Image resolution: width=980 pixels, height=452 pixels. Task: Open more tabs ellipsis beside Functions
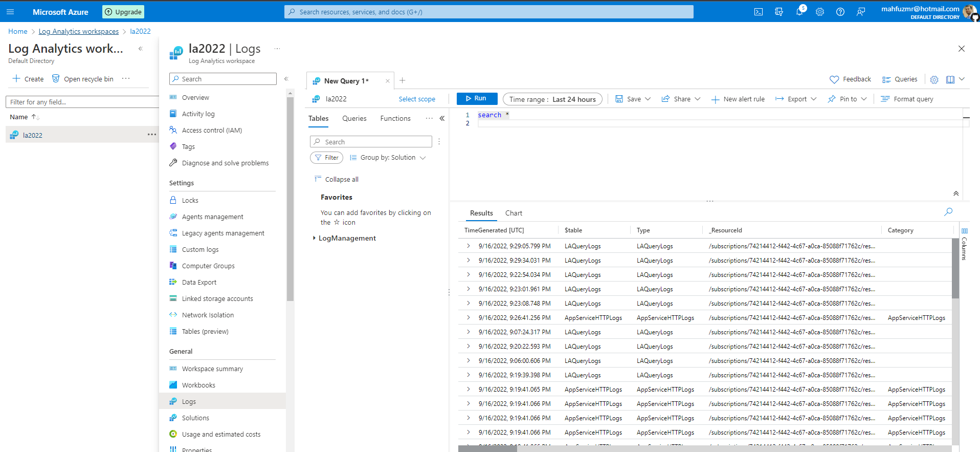click(429, 118)
